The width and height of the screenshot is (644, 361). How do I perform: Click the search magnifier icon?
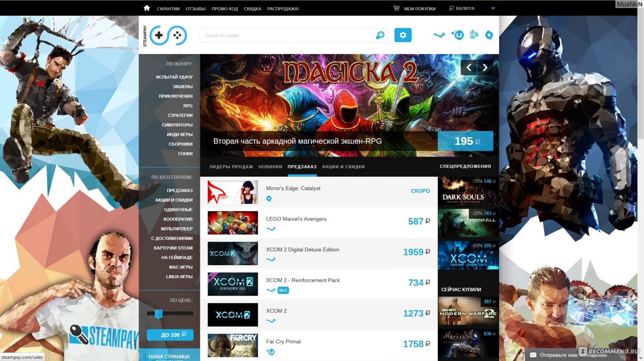tap(380, 35)
